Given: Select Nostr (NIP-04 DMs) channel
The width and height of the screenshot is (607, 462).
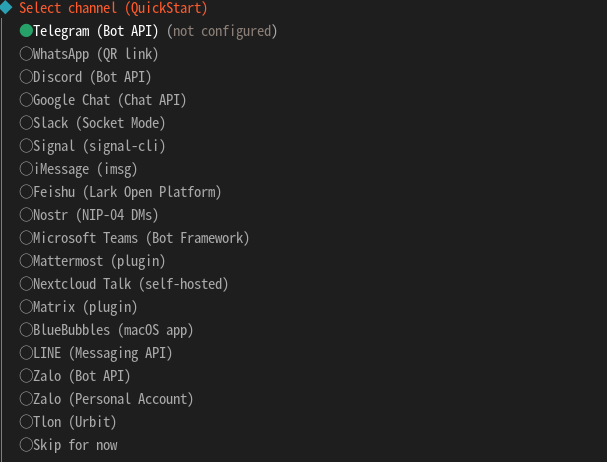Looking at the screenshot, I should click(26, 215).
